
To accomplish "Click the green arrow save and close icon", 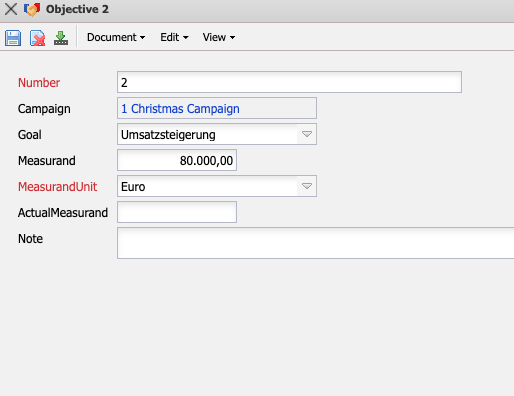I will (x=61, y=38).
